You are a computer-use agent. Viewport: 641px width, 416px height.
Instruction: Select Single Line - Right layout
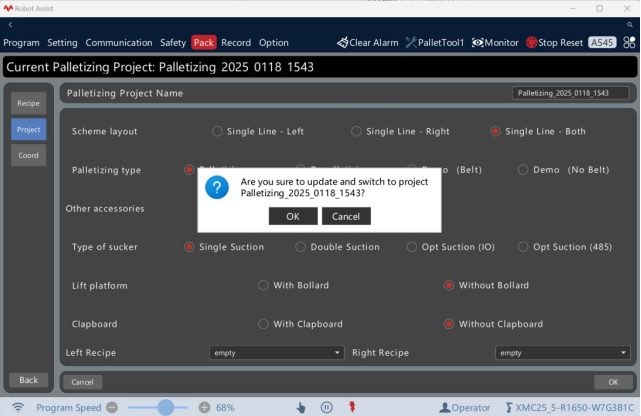pos(356,131)
